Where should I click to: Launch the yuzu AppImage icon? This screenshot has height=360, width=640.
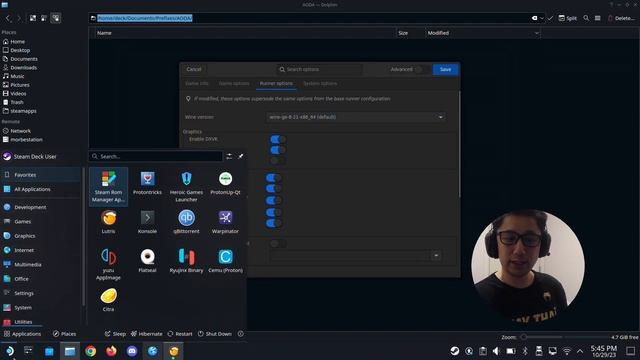pyautogui.click(x=108, y=264)
